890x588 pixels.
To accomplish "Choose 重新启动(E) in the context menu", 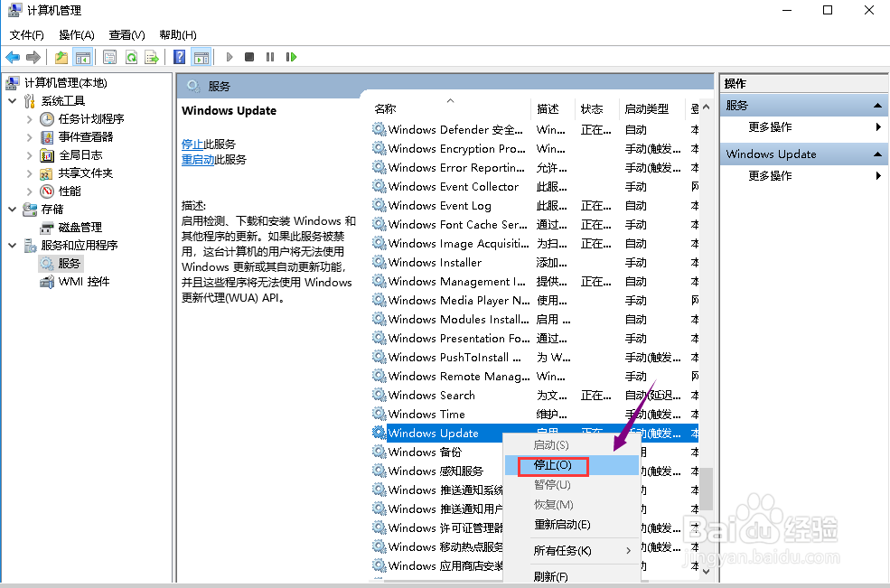I will 572,525.
